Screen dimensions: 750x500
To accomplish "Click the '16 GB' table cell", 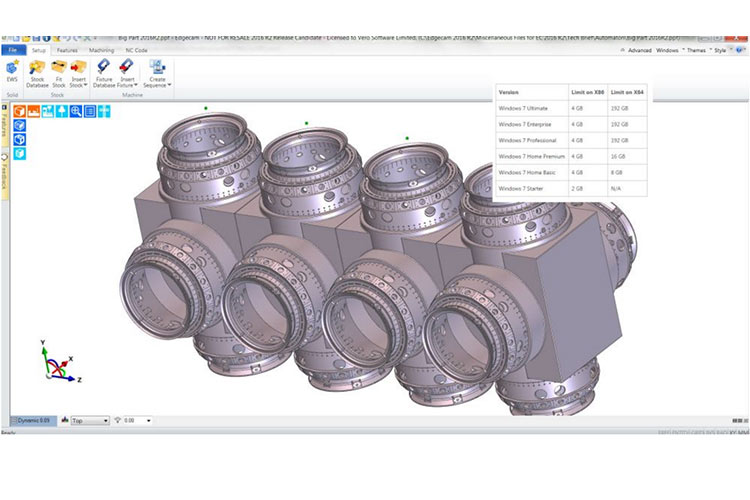I will click(x=627, y=156).
